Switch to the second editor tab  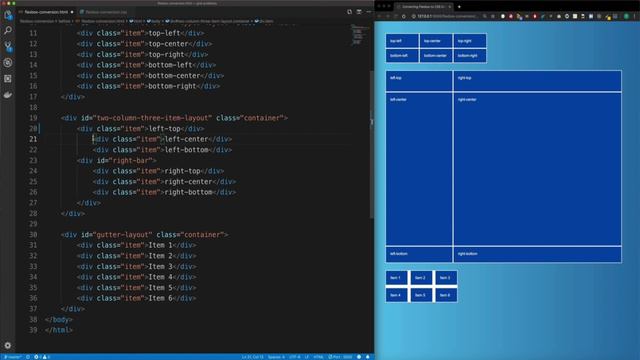pyautogui.click(x=106, y=12)
